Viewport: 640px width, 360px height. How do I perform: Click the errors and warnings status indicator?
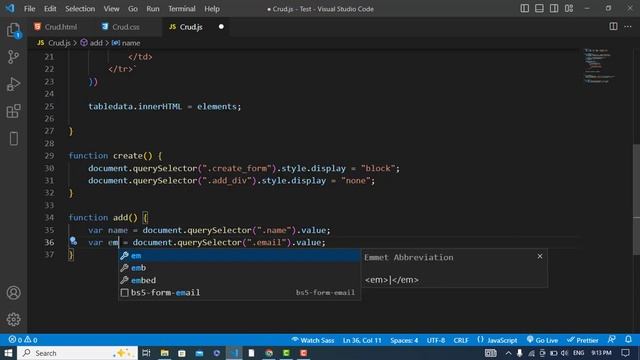(x=23, y=340)
